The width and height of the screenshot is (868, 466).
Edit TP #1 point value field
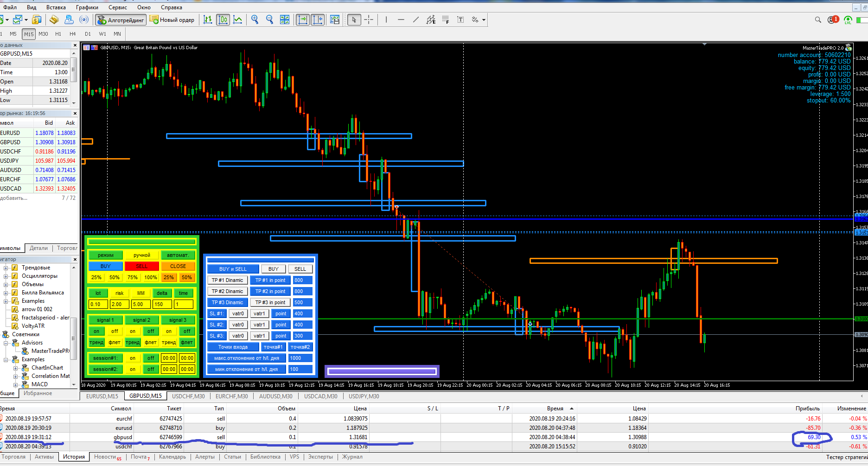pos(303,280)
